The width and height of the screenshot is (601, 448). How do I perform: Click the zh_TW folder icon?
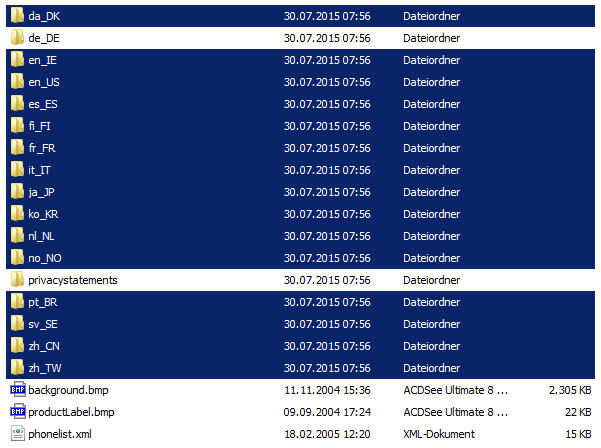pyautogui.click(x=17, y=368)
